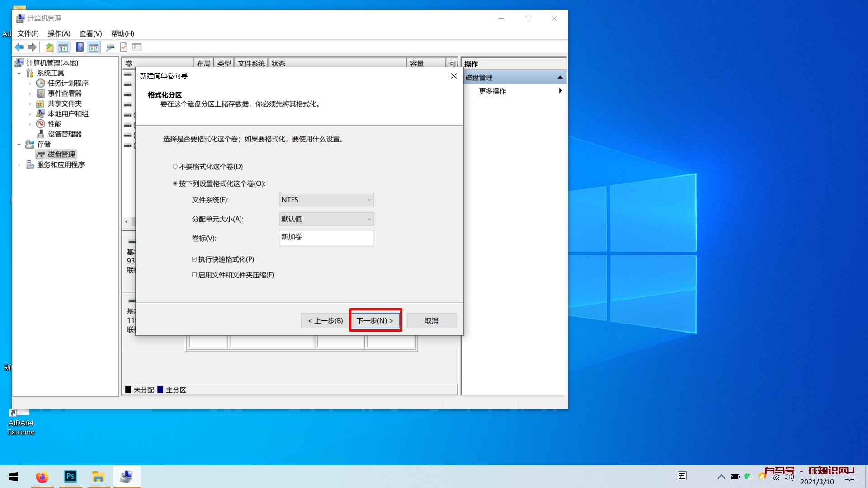
Task: Enable 启用文件和文件夹压缩 checkbox
Action: click(194, 275)
